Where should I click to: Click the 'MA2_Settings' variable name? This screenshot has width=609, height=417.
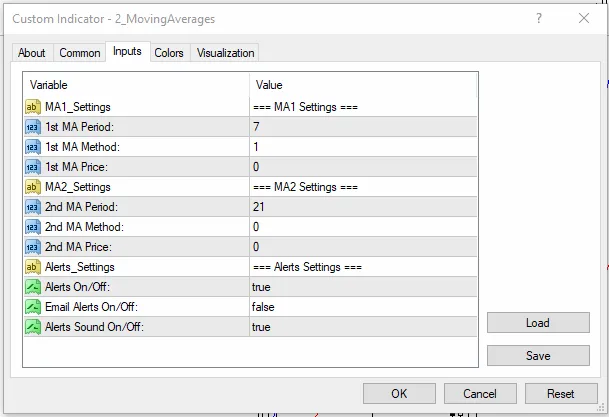pos(78,187)
